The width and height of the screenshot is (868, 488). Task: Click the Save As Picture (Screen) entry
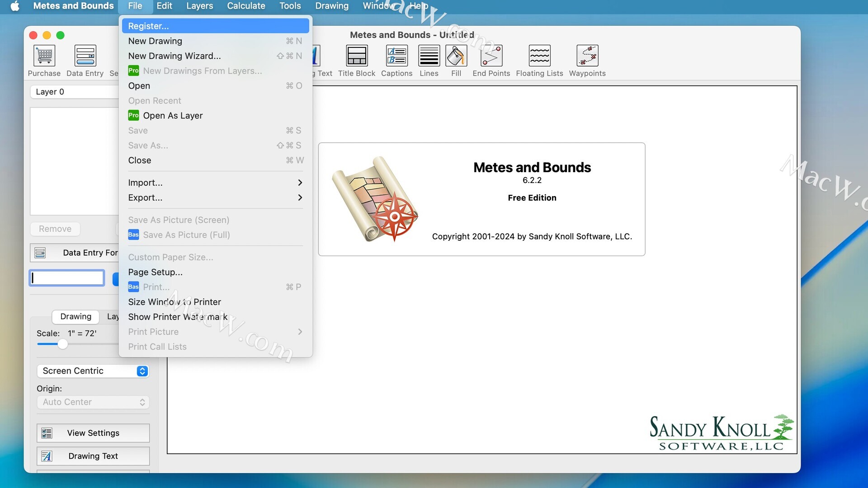tap(216, 220)
